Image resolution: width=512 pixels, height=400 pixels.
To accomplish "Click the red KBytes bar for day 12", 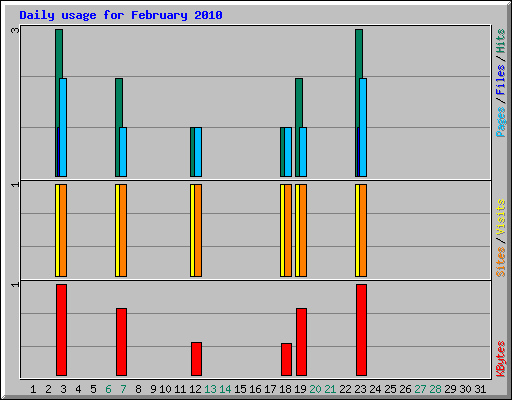I will tap(196, 359).
